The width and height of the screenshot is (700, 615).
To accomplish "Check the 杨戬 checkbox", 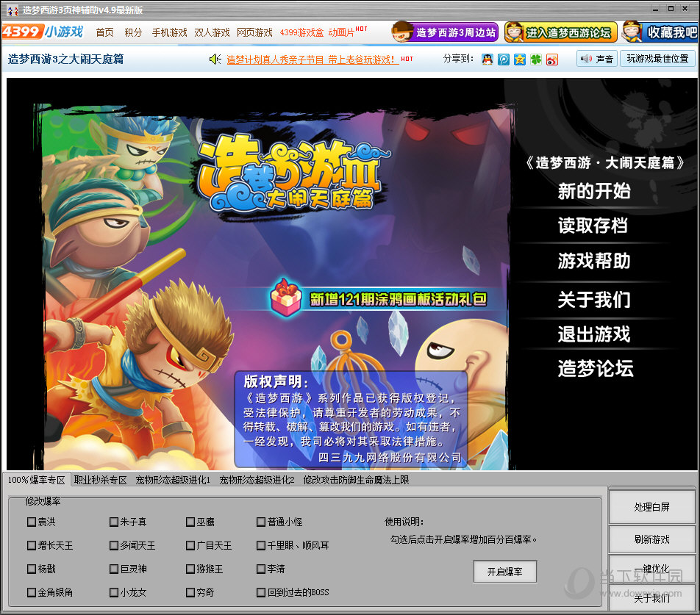I will pyautogui.click(x=31, y=569).
